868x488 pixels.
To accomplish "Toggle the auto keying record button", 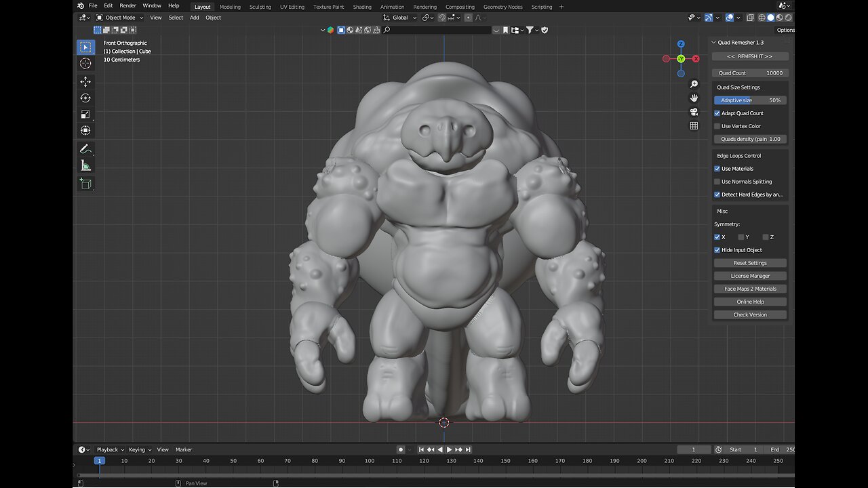I will point(401,449).
